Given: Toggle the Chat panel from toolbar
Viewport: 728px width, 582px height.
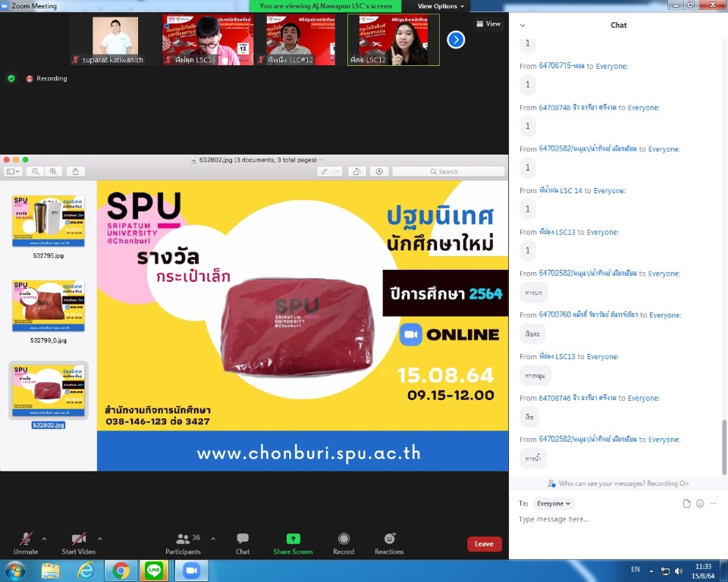Looking at the screenshot, I should pos(243,543).
